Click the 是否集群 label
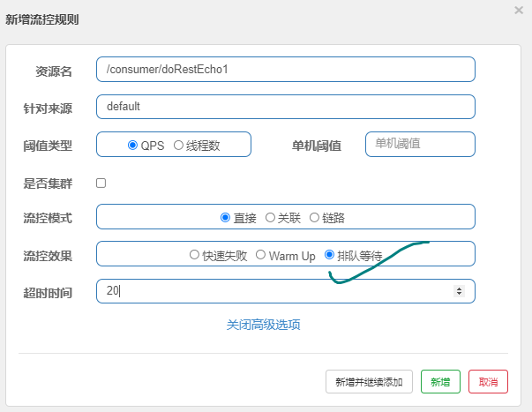The width and height of the screenshot is (532, 412). [48, 184]
